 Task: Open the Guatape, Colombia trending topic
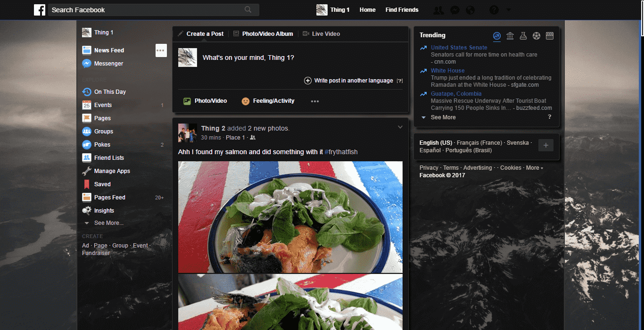(456, 94)
